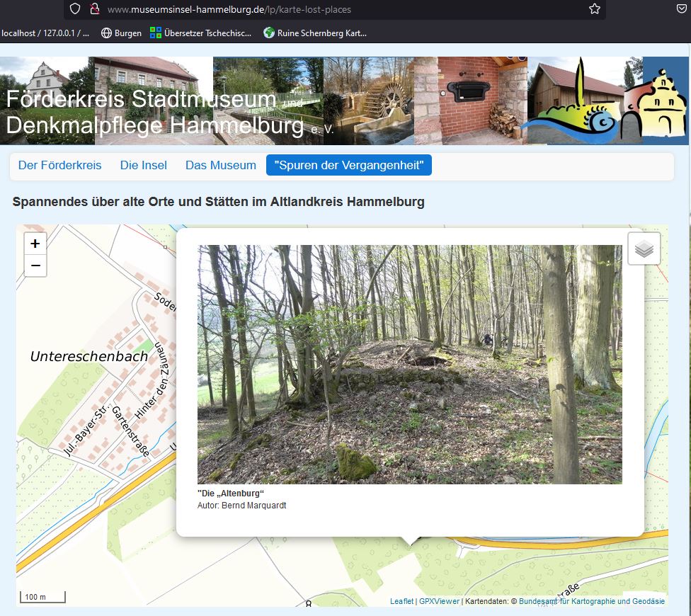
Task: Visit Bundesamt für Kartographie und Geodäsie link
Action: pos(591,601)
